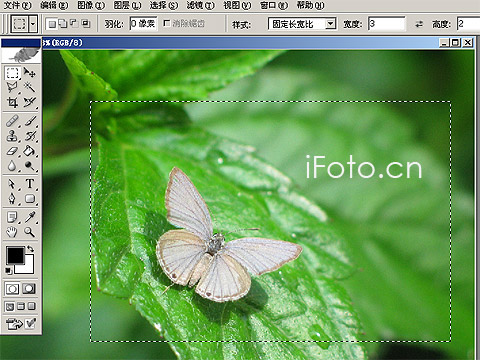The width and height of the screenshot is (480, 360).
Task: Switch to Quick Mask mode
Action: [29, 289]
